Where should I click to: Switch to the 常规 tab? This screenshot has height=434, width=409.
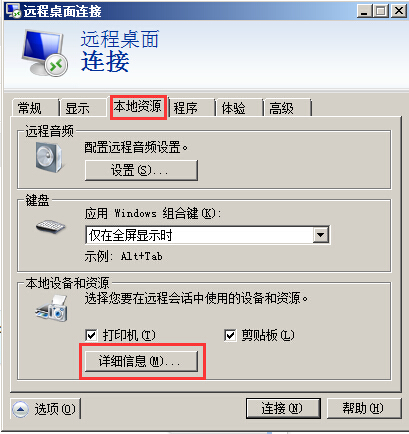(35, 108)
